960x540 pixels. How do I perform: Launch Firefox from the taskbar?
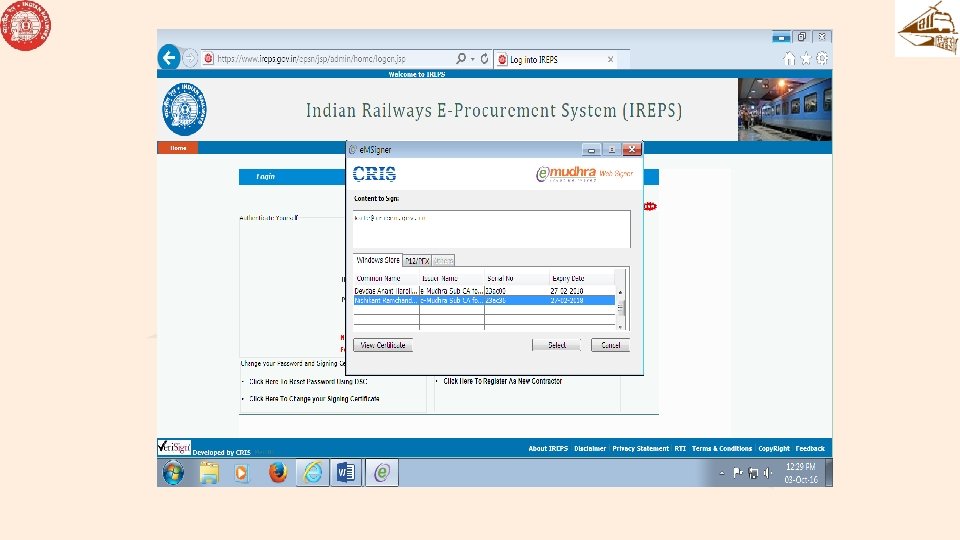tap(277, 473)
